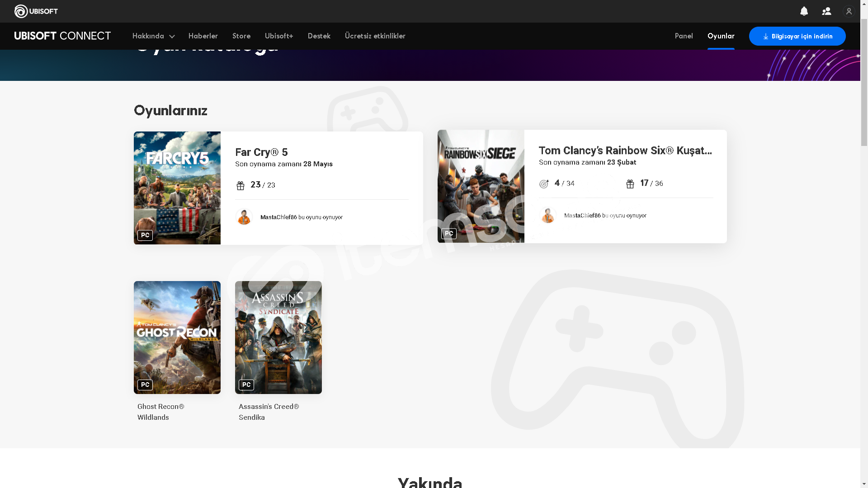Image resolution: width=868 pixels, height=488 pixels.
Task: Open the Far Cry® 5 title link
Action: point(261,152)
